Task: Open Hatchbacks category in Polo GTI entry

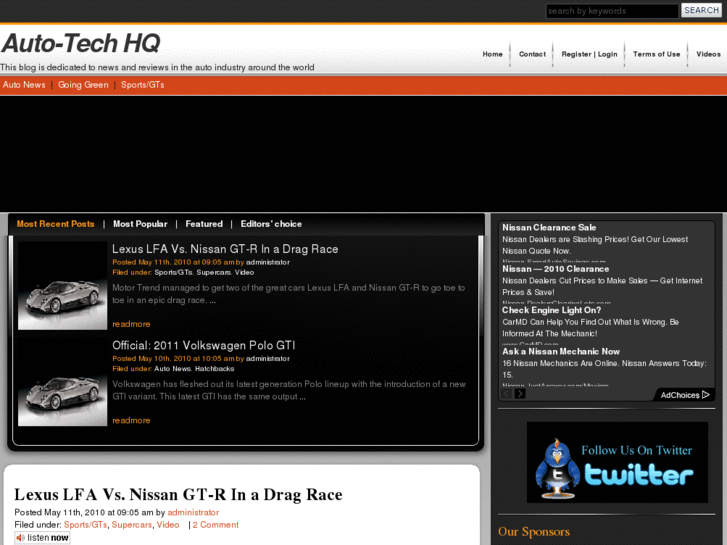Action: pyautogui.click(x=215, y=369)
